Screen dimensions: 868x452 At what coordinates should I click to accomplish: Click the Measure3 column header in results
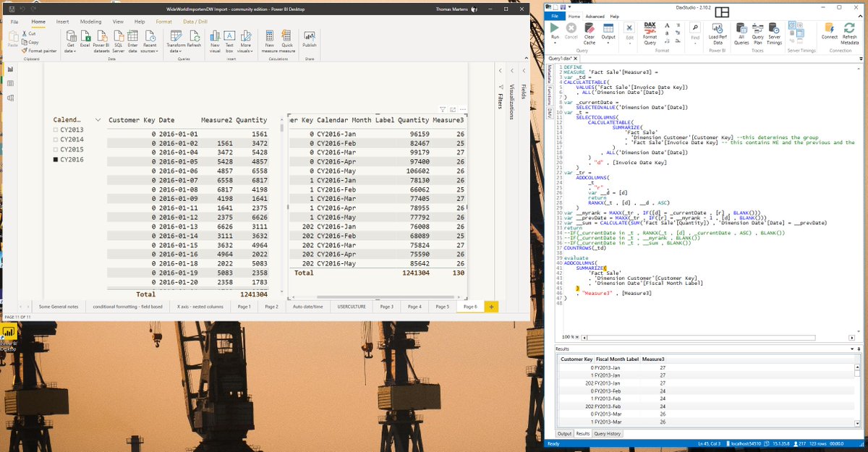(653, 359)
